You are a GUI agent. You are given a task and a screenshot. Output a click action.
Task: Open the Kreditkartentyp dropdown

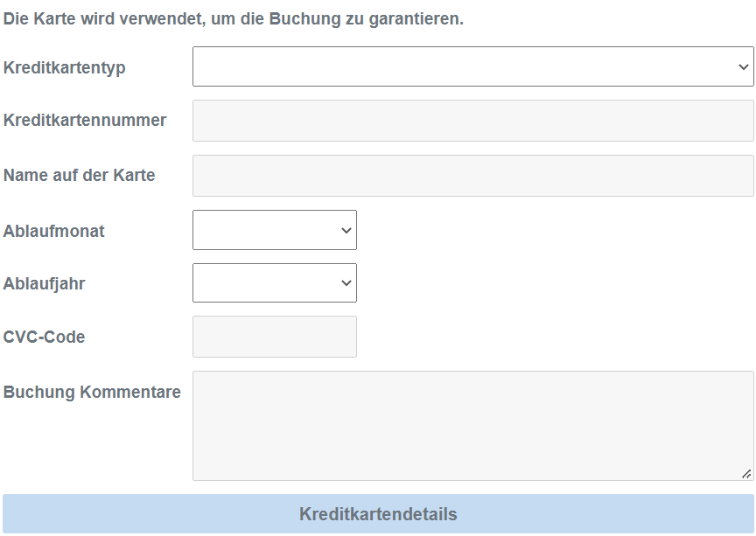coord(472,66)
